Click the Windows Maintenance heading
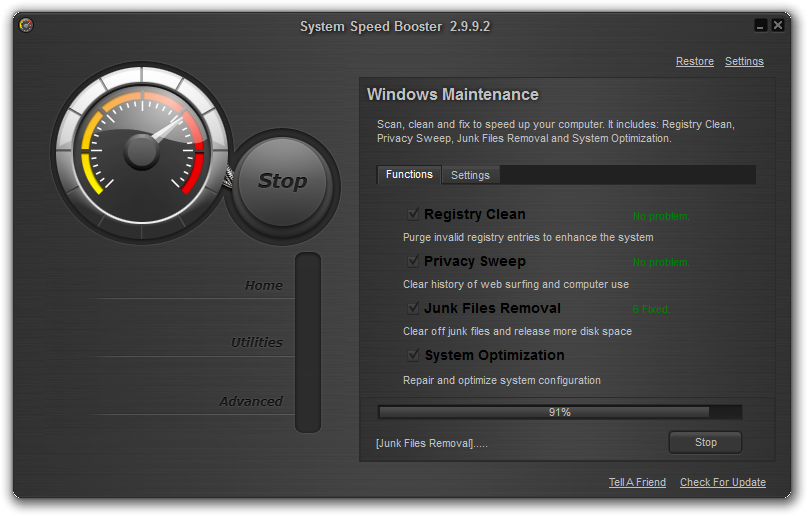The width and height of the screenshot is (808, 517). 452,94
